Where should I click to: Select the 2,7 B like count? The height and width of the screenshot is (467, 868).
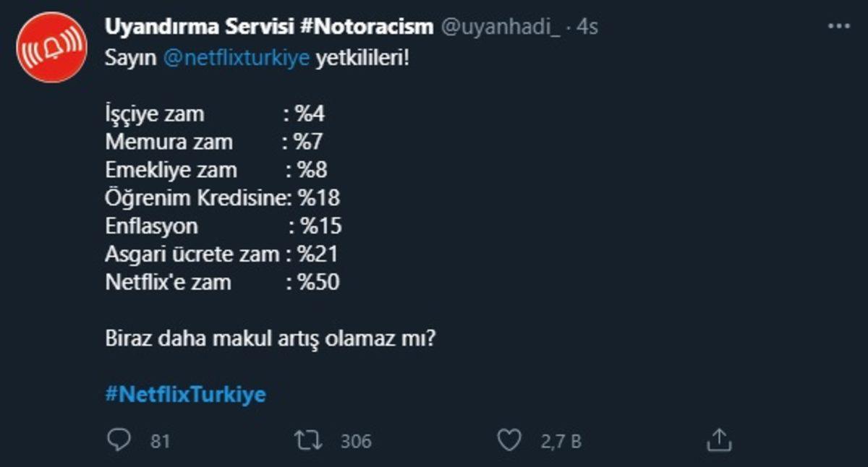561,439
